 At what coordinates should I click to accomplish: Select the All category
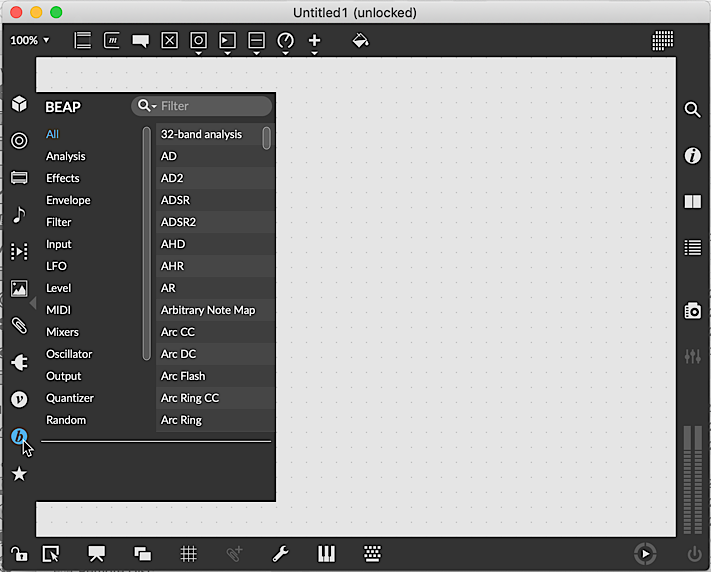click(x=52, y=134)
